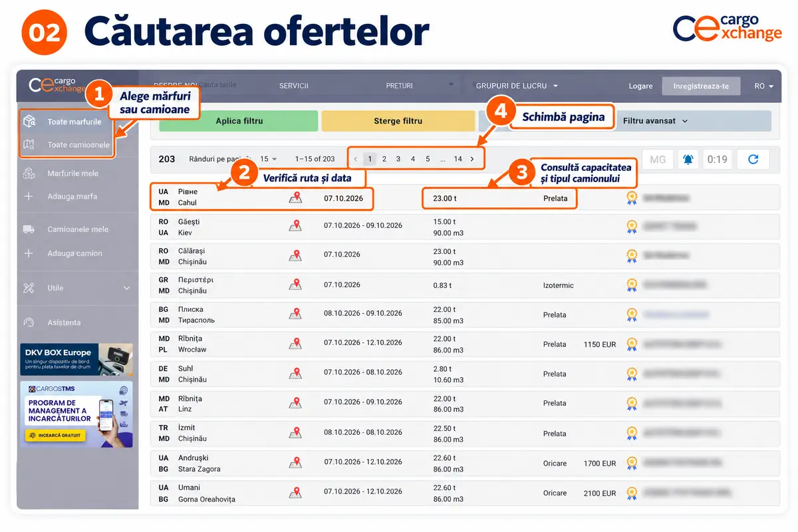
Task: Click the Utile tools icon
Action: point(29,288)
